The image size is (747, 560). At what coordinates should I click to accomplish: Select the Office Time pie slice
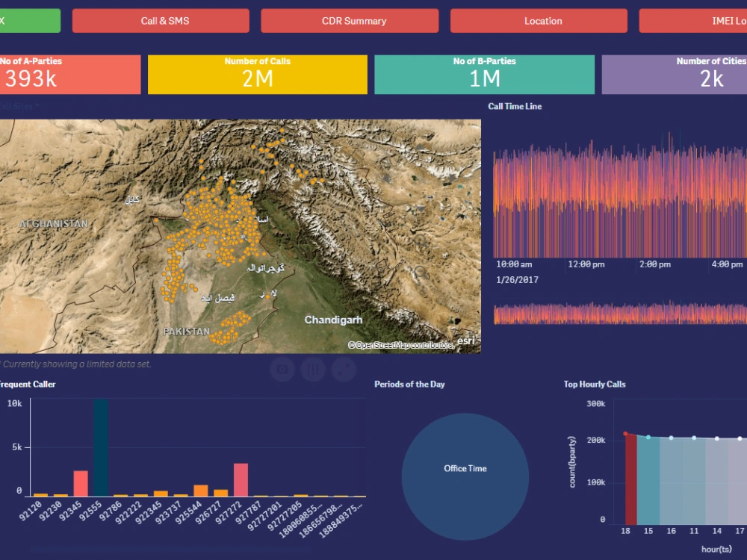tap(465, 476)
